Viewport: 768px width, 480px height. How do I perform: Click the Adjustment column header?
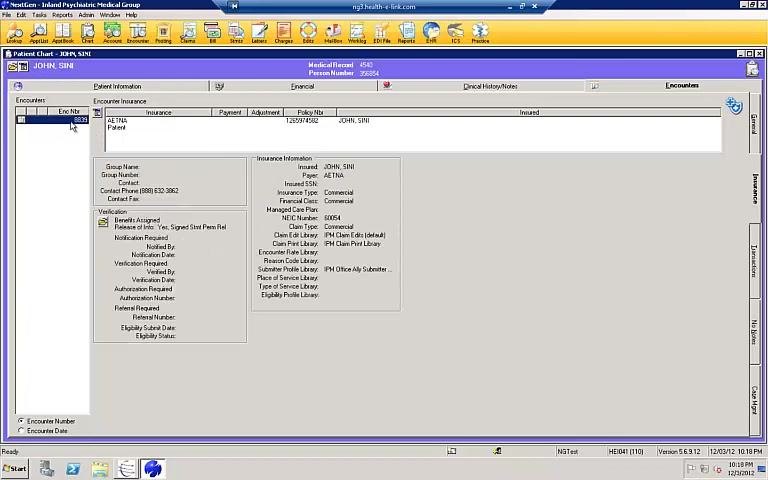(265, 113)
